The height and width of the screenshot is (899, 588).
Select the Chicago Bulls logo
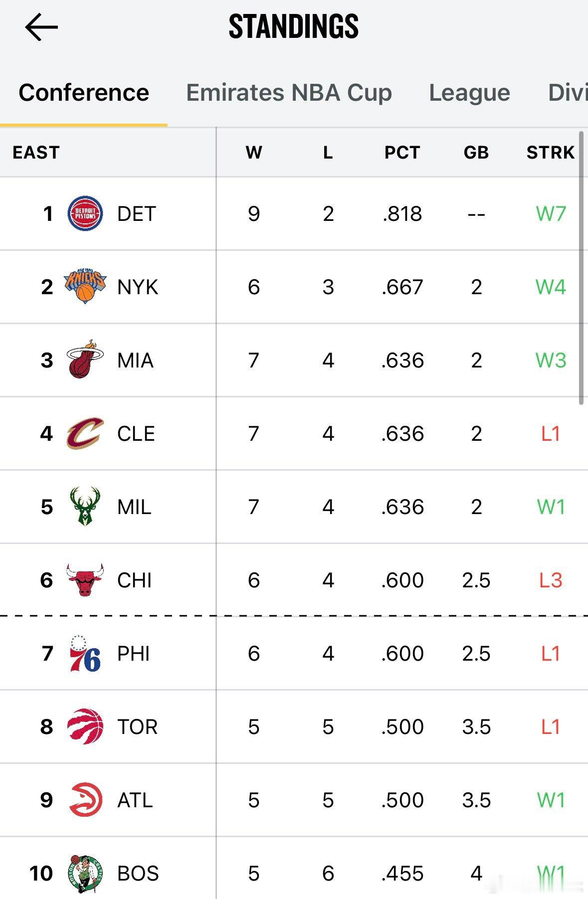(x=85, y=579)
